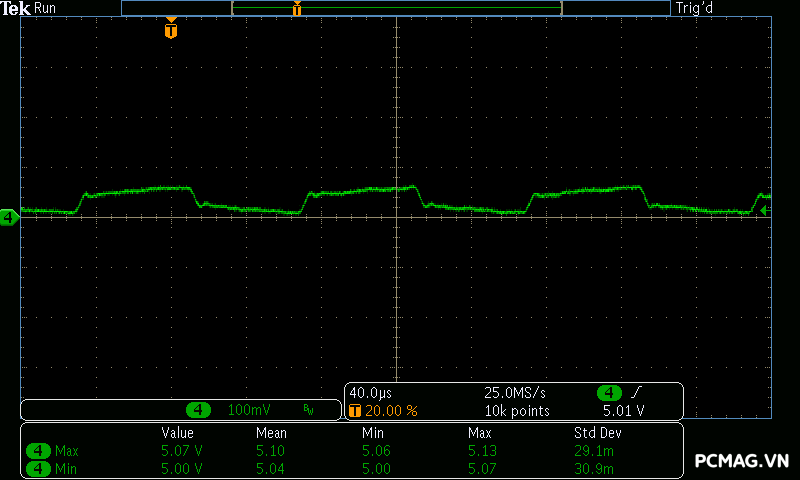Click the 10k points record length readout

coord(517,411)
